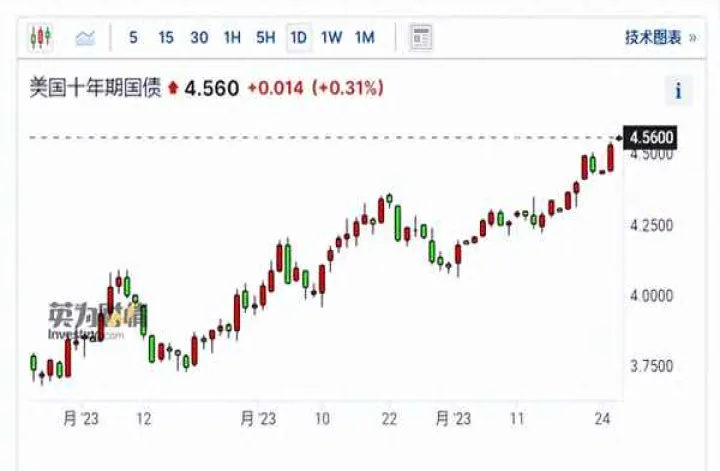Select the 5 minute interval

coord(134,37)
